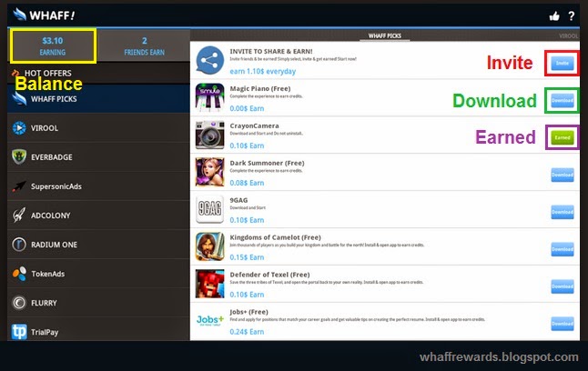Click the Invite button
588x371 pixels.
click(563, 64)
